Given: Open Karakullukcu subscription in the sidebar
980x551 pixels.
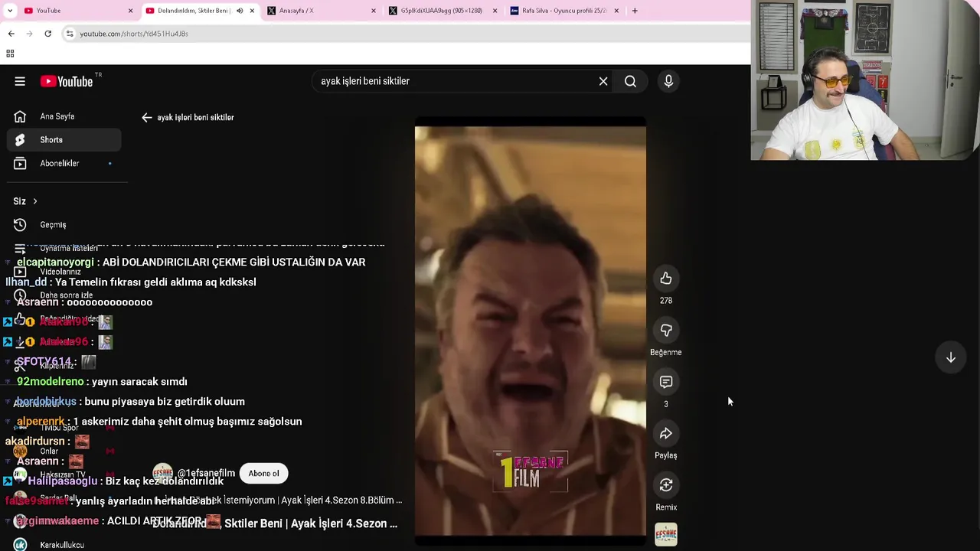Looking at the screenshot, I should tap(64, 545).
